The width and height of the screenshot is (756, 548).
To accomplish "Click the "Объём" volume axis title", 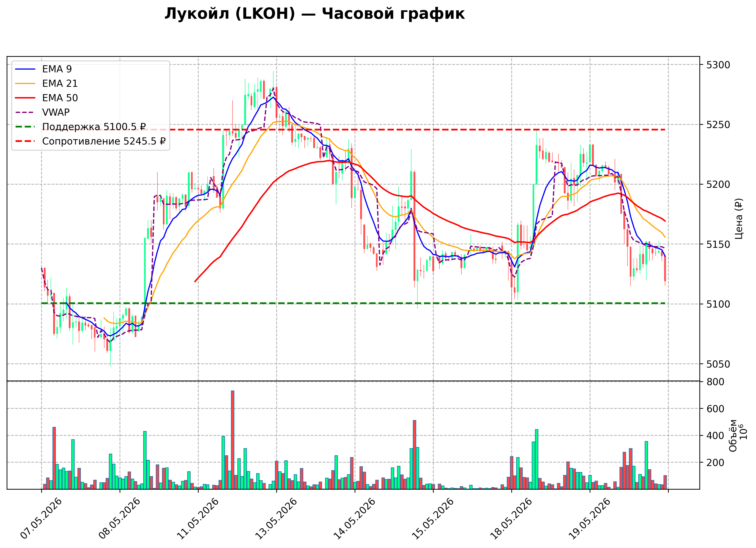I will (733, 435).
